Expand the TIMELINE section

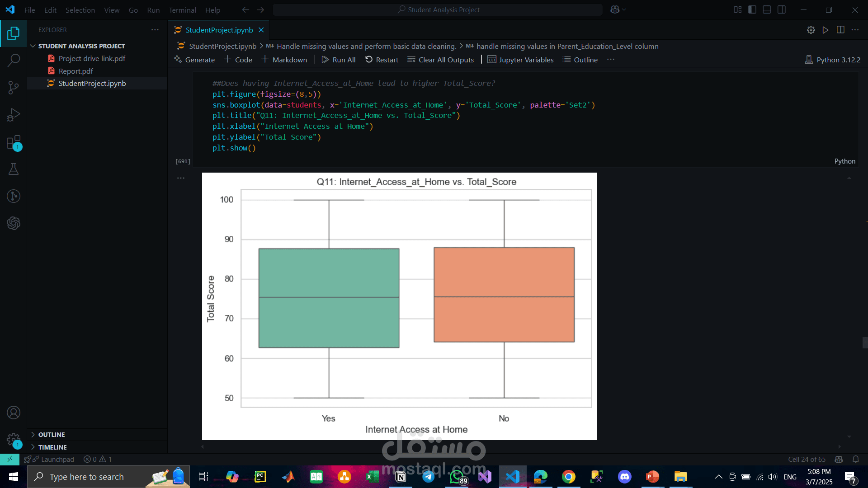tap(52, 447)
